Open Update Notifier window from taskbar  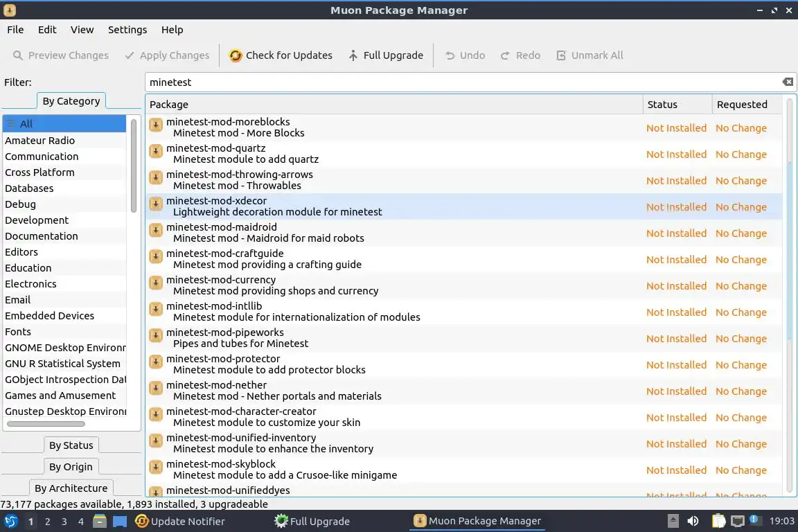(x=180, y=522)
